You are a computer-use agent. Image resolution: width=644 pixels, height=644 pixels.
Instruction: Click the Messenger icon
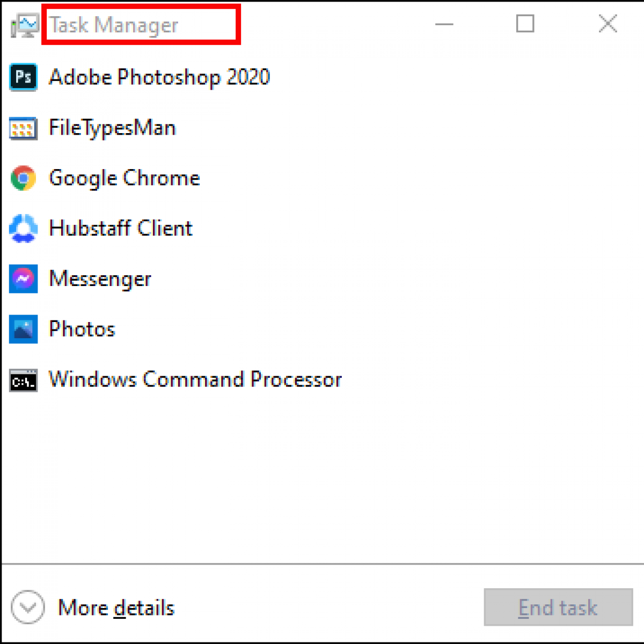[x=23, y=279]
